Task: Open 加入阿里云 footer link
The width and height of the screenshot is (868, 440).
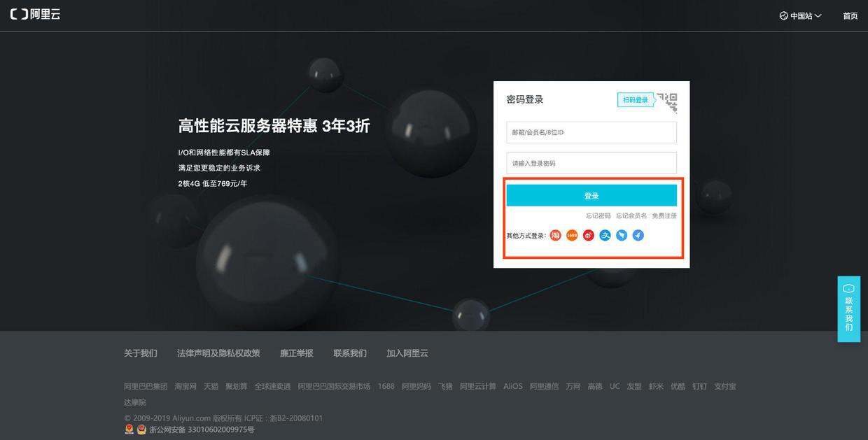Action: 407,353
